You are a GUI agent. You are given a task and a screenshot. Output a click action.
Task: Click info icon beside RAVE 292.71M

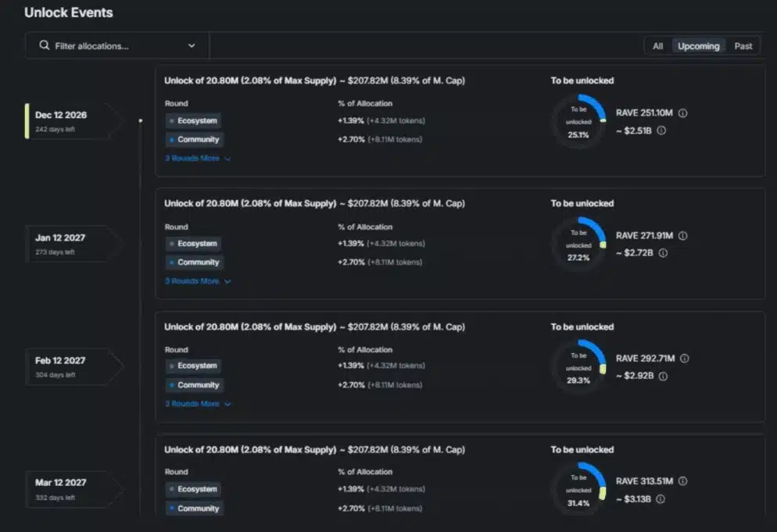pos(684,359)
